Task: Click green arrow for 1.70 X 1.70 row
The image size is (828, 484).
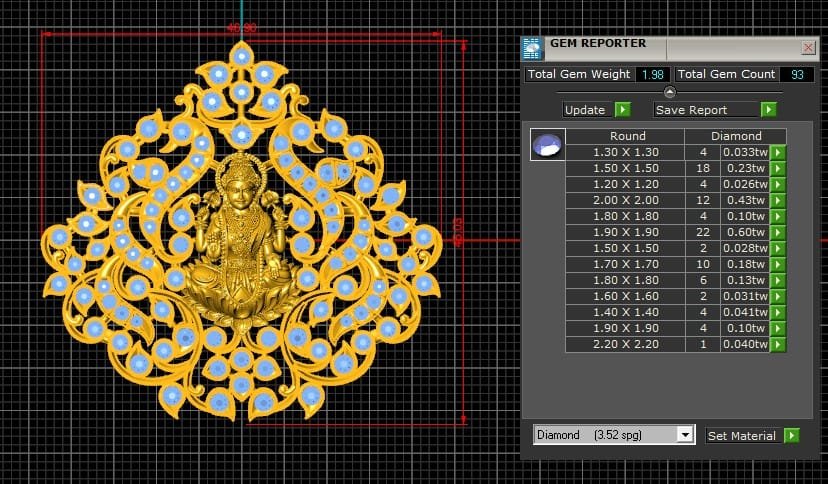Action: tap(778, 264)
